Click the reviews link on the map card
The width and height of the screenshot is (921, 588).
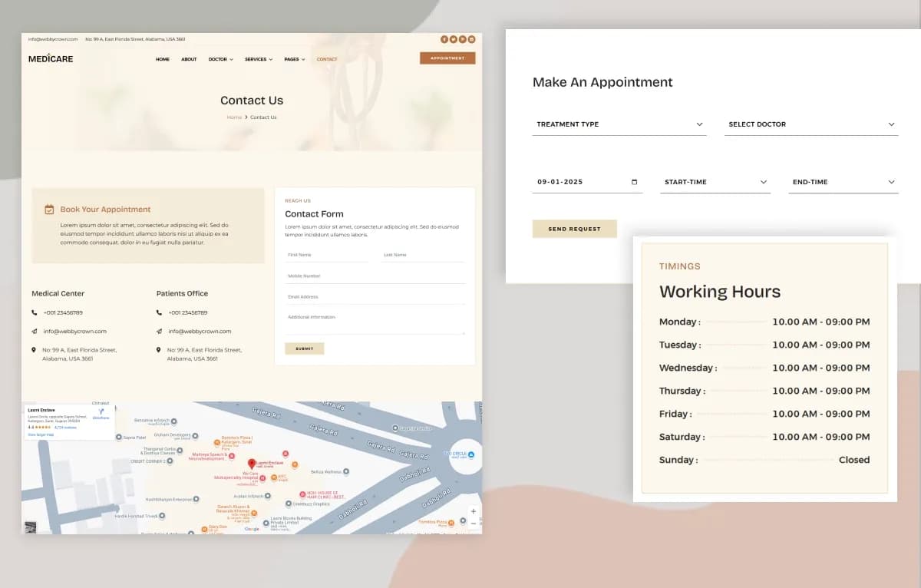65,428
